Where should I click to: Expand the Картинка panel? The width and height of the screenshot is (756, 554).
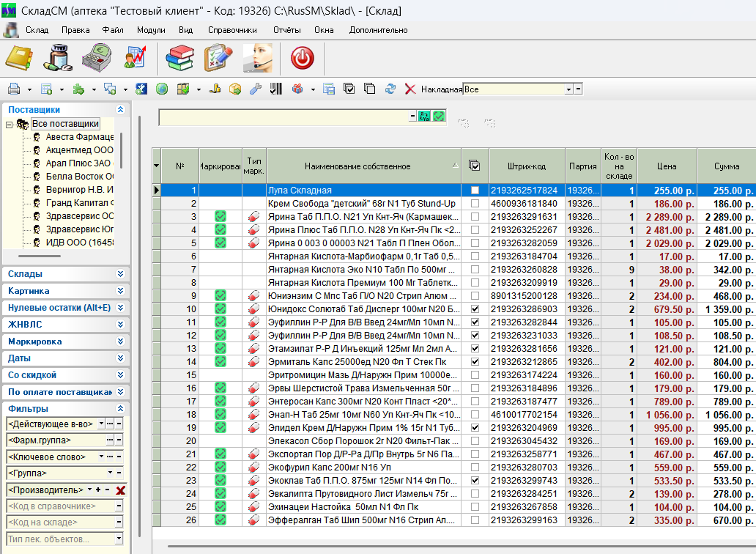[121, 291]
